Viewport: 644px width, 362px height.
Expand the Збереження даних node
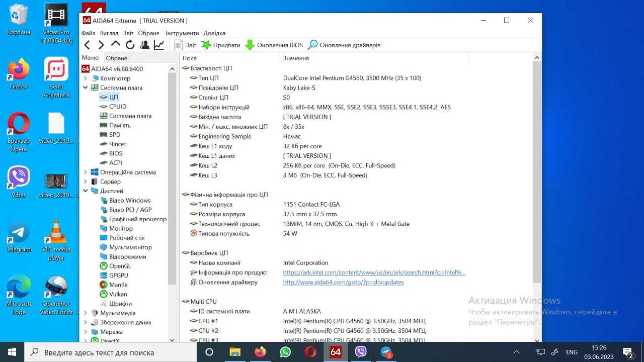point(86,322)
